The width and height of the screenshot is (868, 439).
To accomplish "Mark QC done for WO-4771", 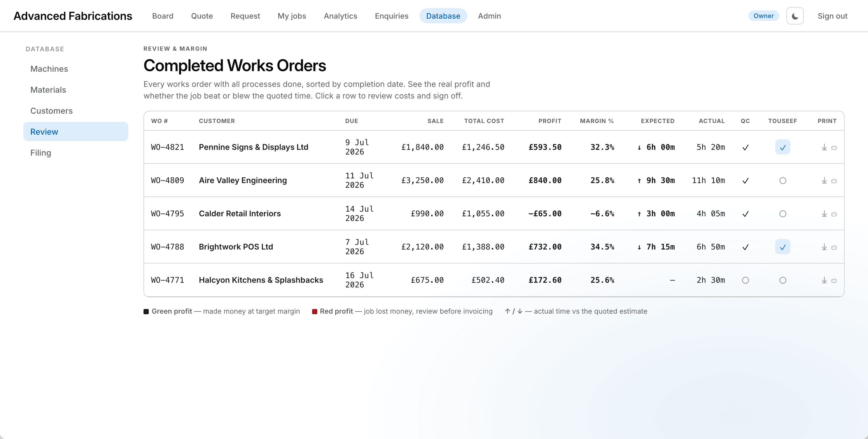I will 745,280.
